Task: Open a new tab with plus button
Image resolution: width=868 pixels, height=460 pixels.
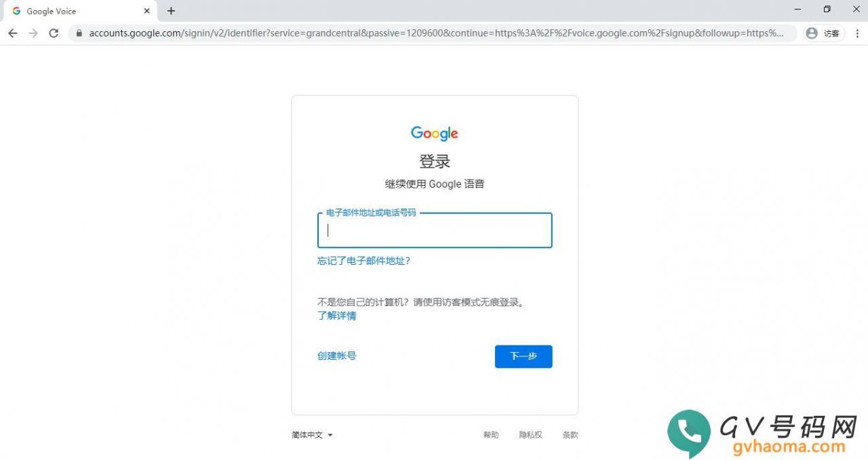Action: [171, 11]
